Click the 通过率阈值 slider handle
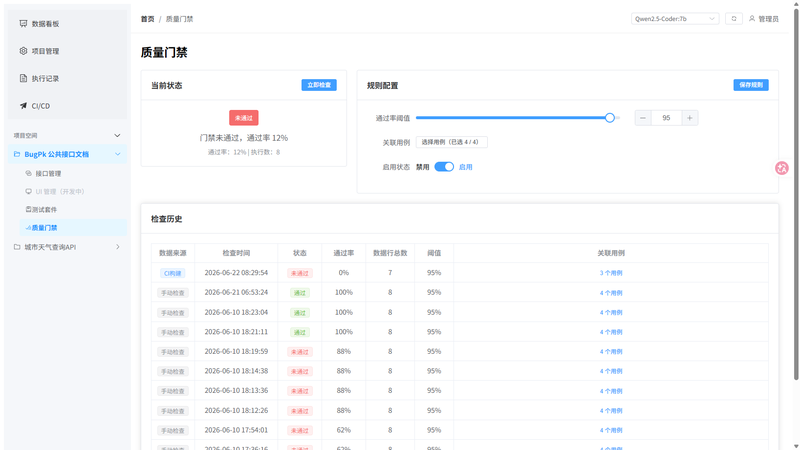Image resolution: width=800 pixels, height=450 pixels. [610, 118]
